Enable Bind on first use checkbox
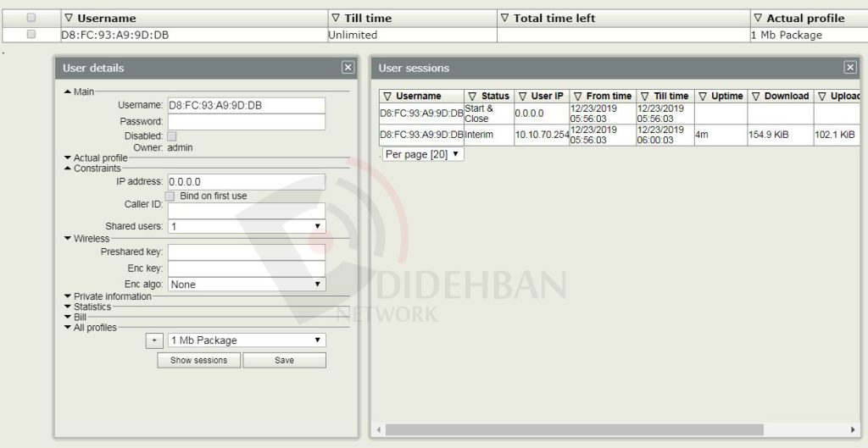The image size is (868, 448). [170, 196]
